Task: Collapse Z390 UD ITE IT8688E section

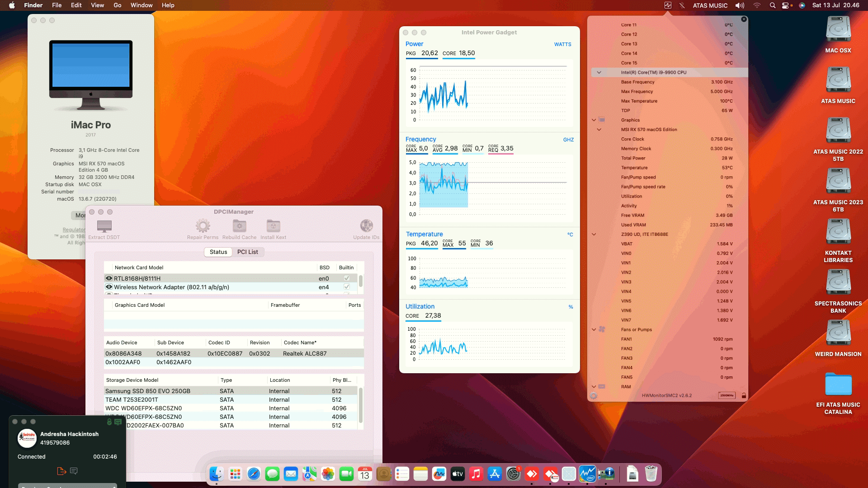Action: pyautogui.click(x=594, y=235)
